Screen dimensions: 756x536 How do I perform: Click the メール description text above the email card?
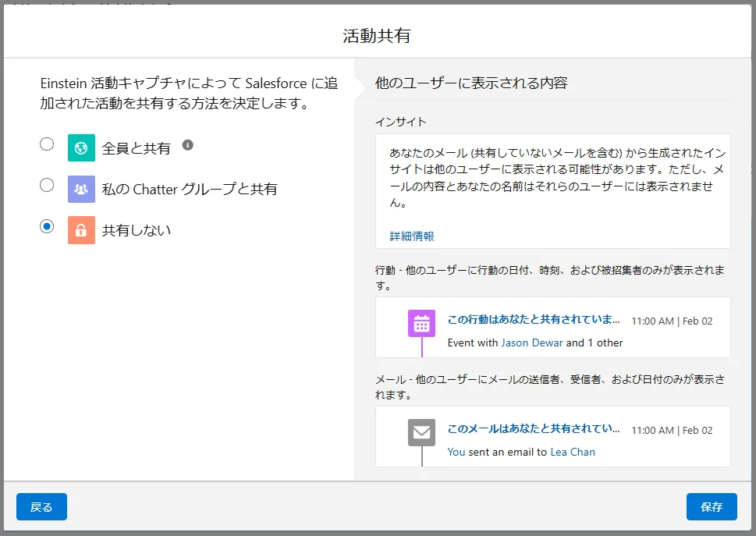550,387
